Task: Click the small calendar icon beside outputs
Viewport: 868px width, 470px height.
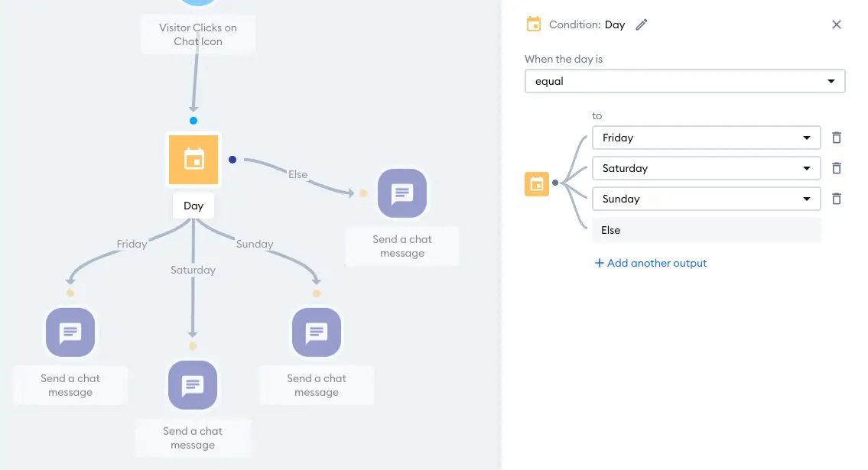Action: pyautogui.click(x=537, y=184)
